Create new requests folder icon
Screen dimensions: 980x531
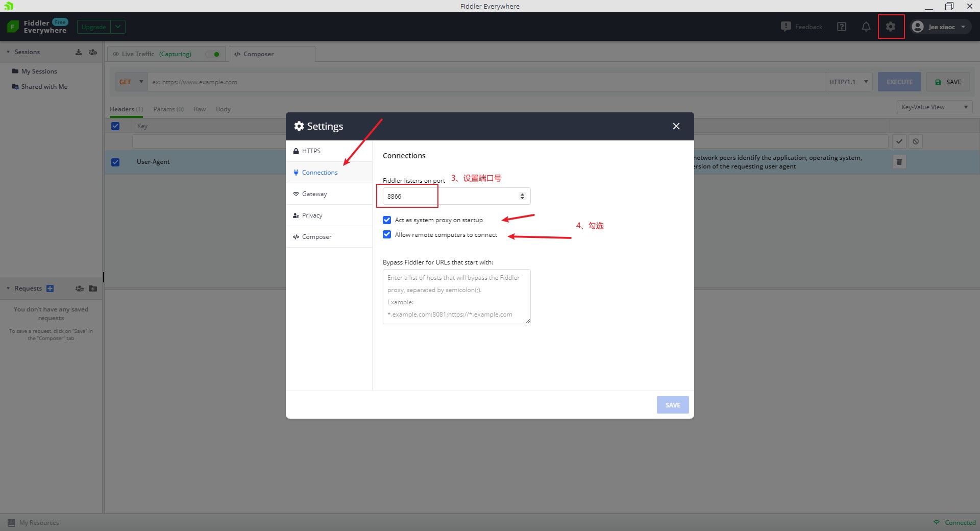tap(93, 288)
